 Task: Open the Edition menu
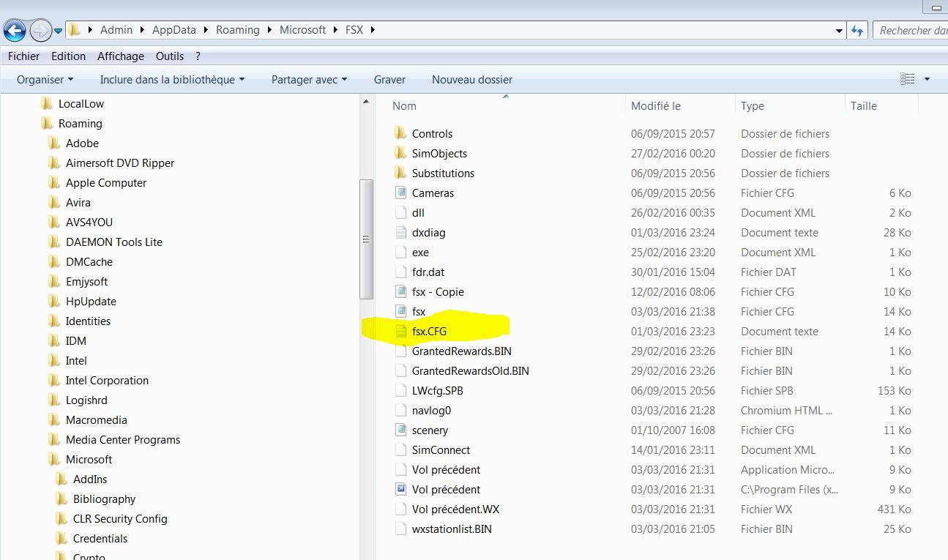pyautogui.click(x=69, y=56)
